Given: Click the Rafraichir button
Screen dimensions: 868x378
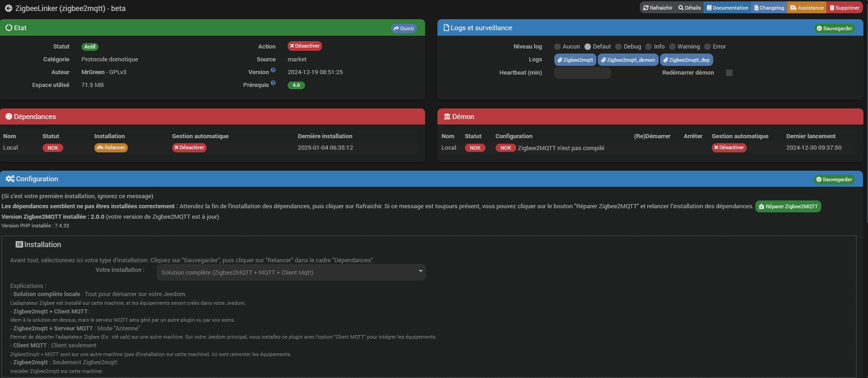Looking at the screenshot, I should coord(658,8).
